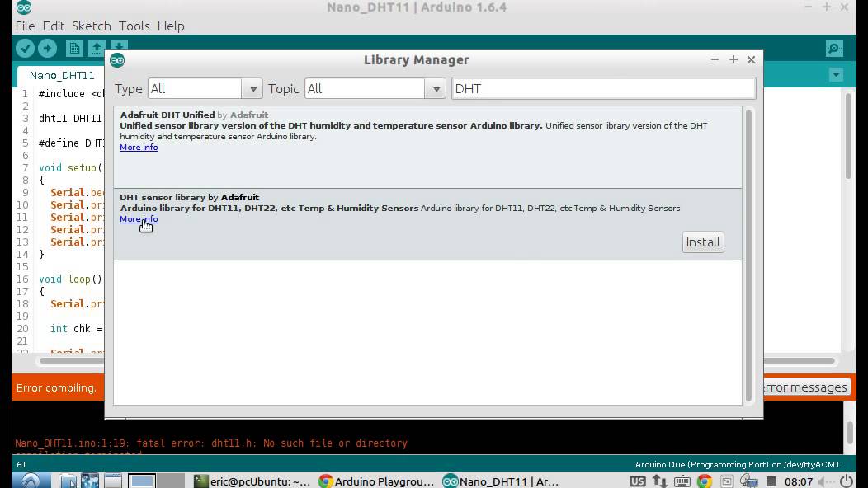Open the Sketch menu
868x488 pixels.
coord(92,26)
